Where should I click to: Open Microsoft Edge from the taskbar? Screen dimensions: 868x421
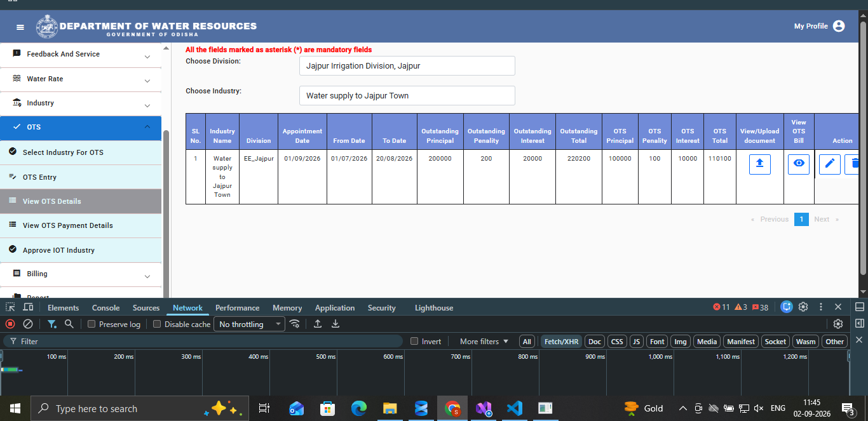pyautogui.click(x=359, y=408)
